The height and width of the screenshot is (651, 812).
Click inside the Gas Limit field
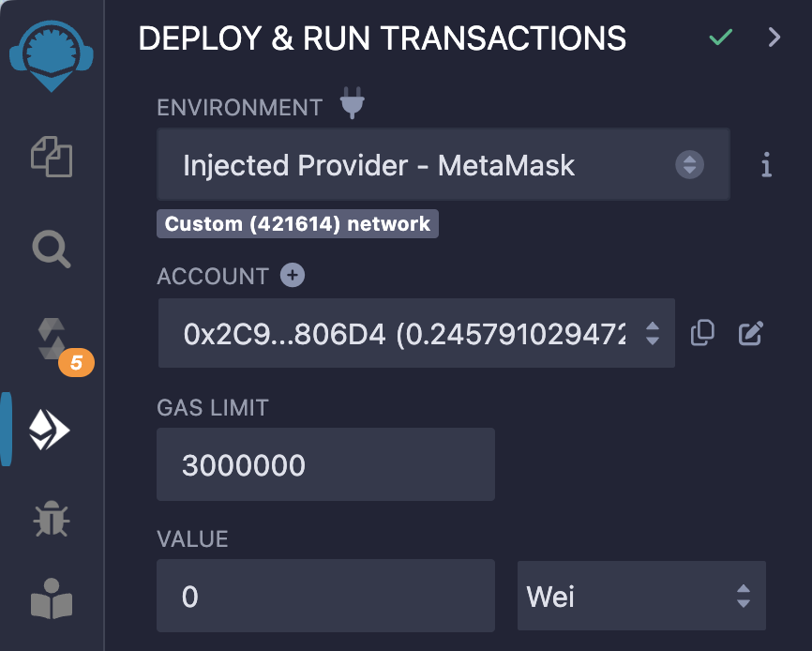(x=325, y=463)
